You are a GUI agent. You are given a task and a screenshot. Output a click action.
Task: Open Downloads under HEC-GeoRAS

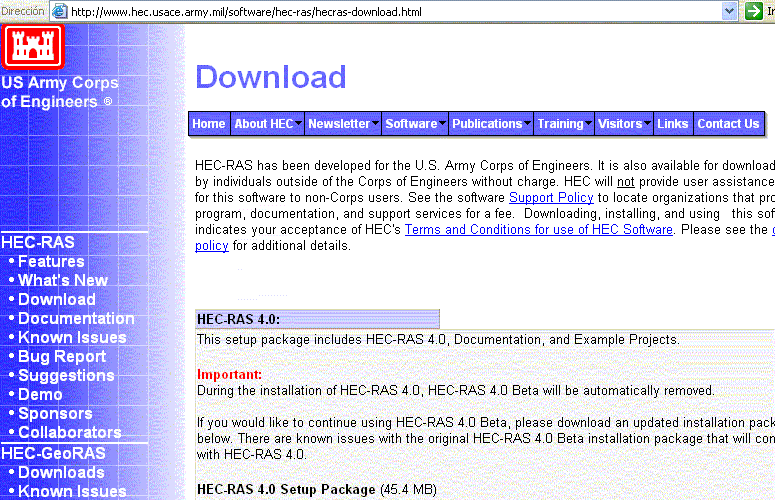(61, 472)
